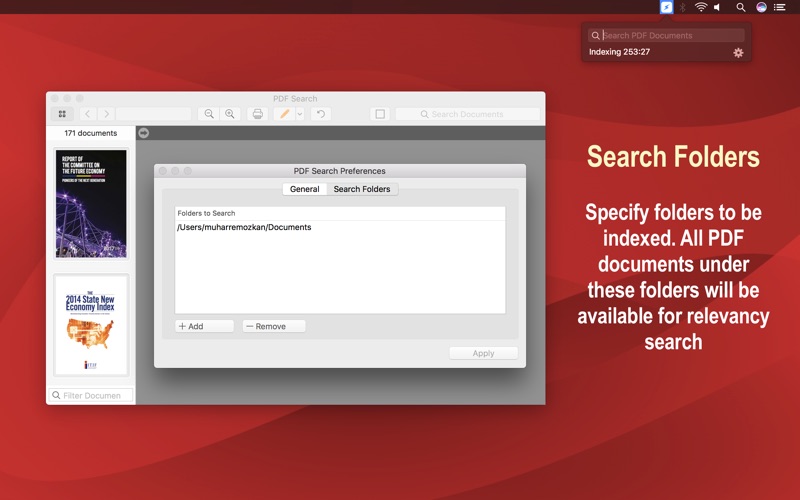This screenshot has height=500, width=800.
Task: Switch to the General tab
Action: click(305, 189)
